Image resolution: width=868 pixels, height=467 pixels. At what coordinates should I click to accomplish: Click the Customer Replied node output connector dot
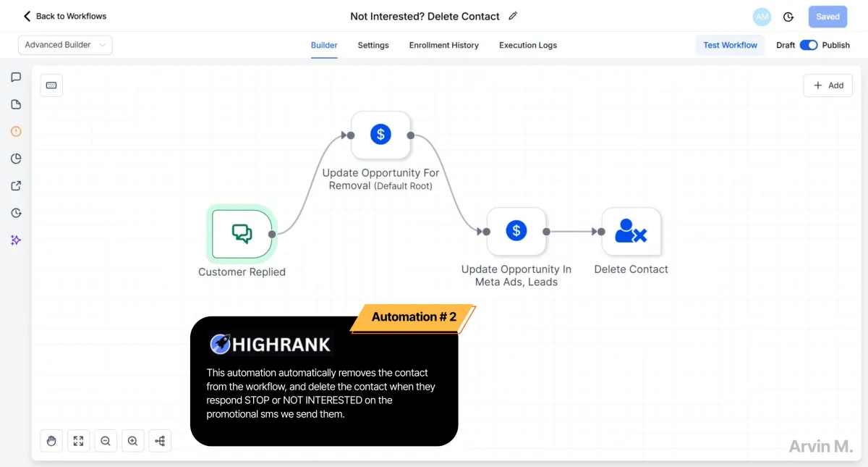(x=272, y=234)
